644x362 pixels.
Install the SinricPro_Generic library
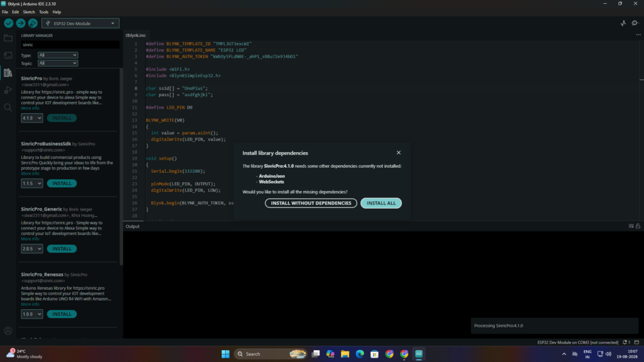pos(62,249)
